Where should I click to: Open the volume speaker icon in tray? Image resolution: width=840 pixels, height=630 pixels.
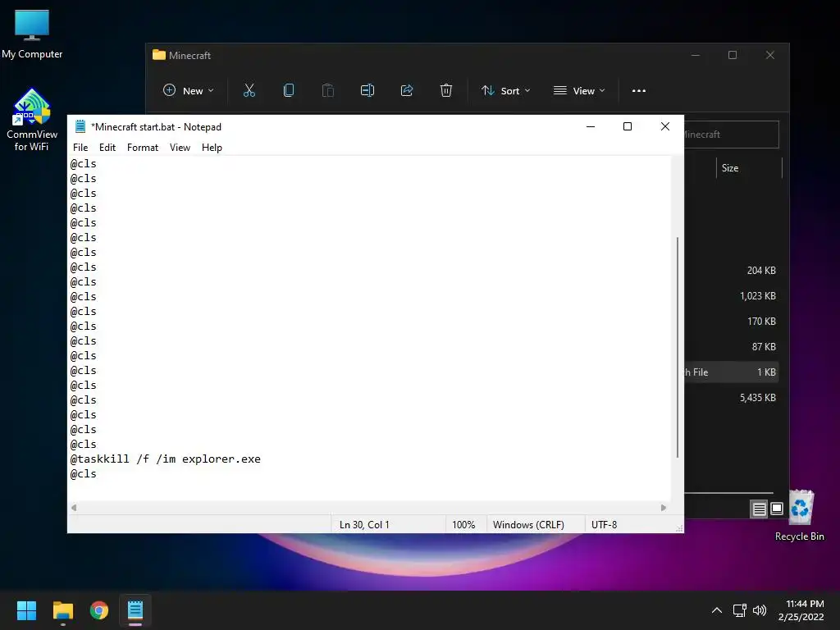[760, 610]
